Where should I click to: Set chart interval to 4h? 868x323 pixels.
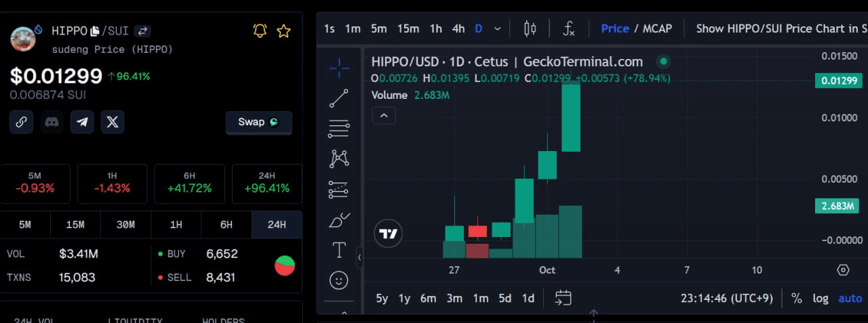tap(458, 28)
